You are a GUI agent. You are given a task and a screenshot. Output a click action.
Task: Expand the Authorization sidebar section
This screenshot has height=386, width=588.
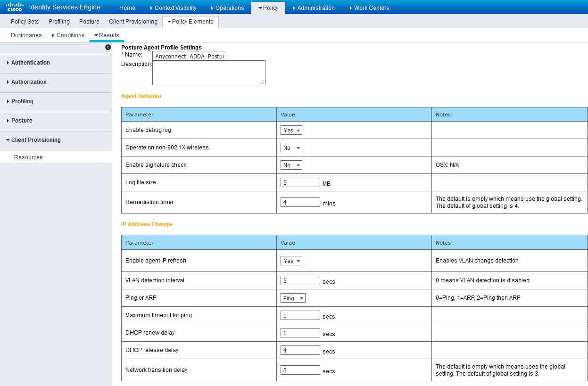coord(29,82)
